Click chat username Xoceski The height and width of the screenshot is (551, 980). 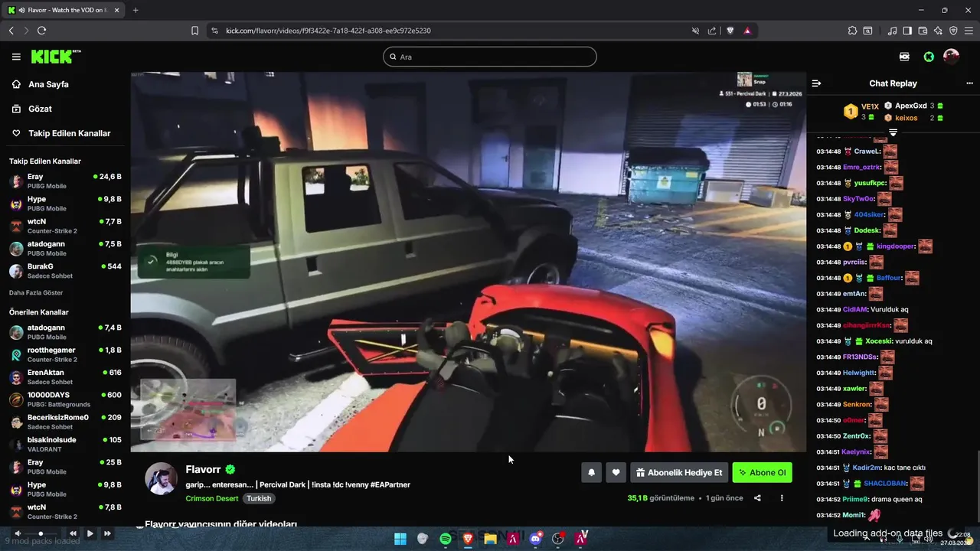(x=879, y=341)
